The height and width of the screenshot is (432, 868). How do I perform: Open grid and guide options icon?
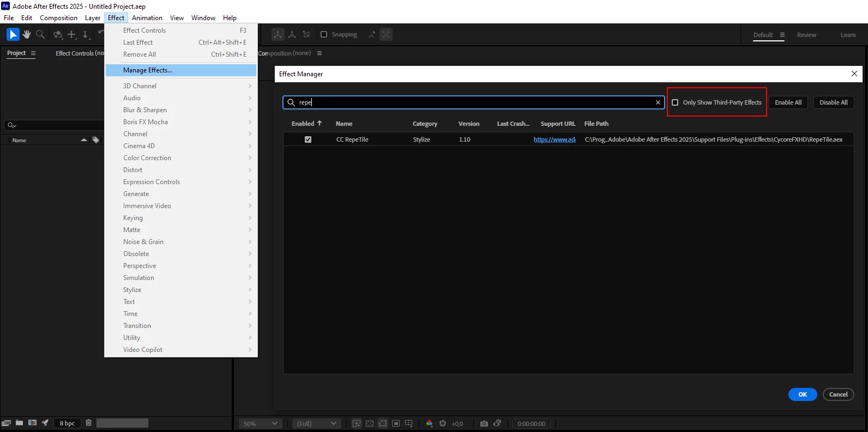click(409, 423)
